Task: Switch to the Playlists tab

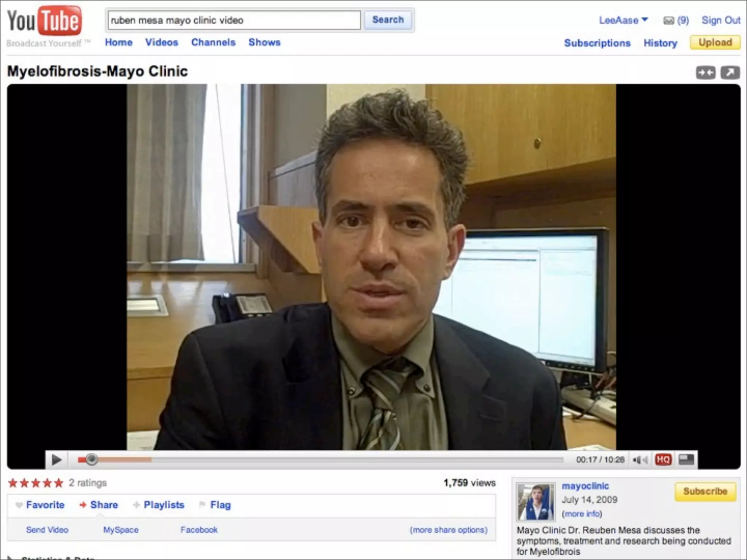Action: coord(164,505)
